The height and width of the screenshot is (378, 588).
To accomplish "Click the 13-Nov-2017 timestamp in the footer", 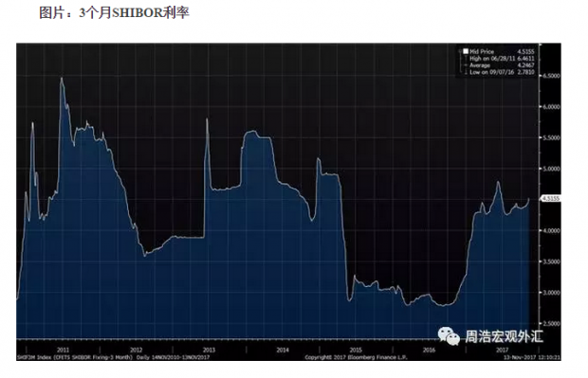I will click(532, 357).
